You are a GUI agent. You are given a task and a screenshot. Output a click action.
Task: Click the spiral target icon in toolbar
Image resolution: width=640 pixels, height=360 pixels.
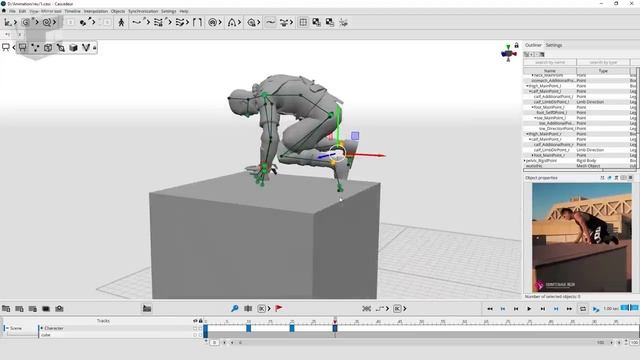[212, 22]
